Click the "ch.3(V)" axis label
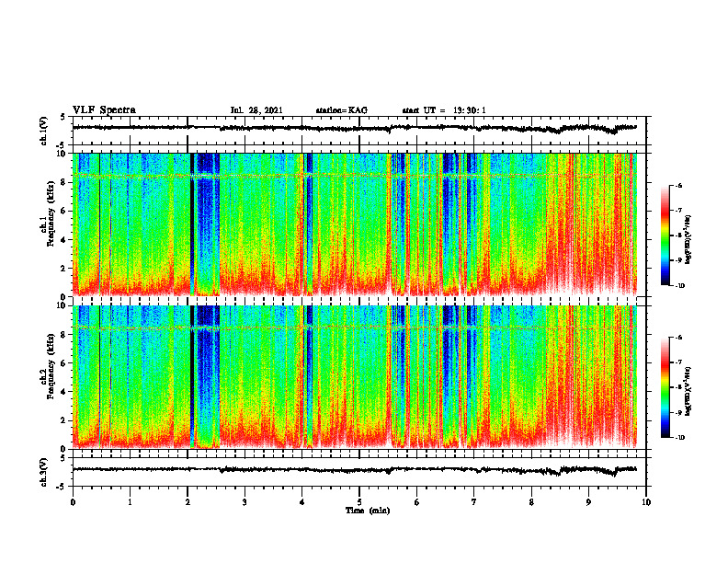Image resolution: width=728 pixels, height=563 pixels. [x=44, y=473]
